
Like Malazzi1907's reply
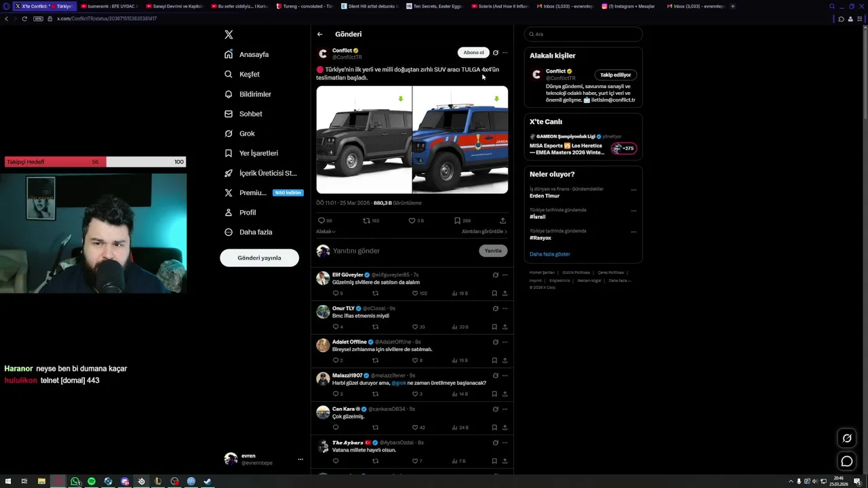point(415,394)
